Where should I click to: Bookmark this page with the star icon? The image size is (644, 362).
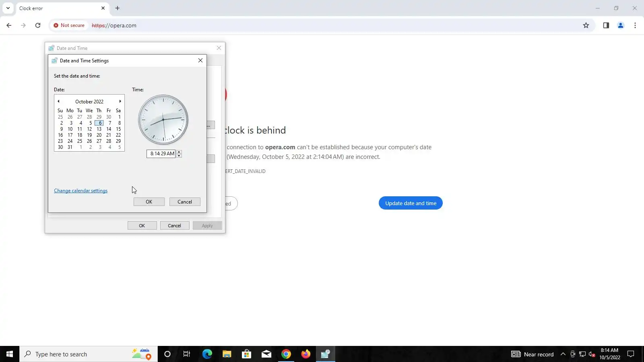tap(586, 25)
